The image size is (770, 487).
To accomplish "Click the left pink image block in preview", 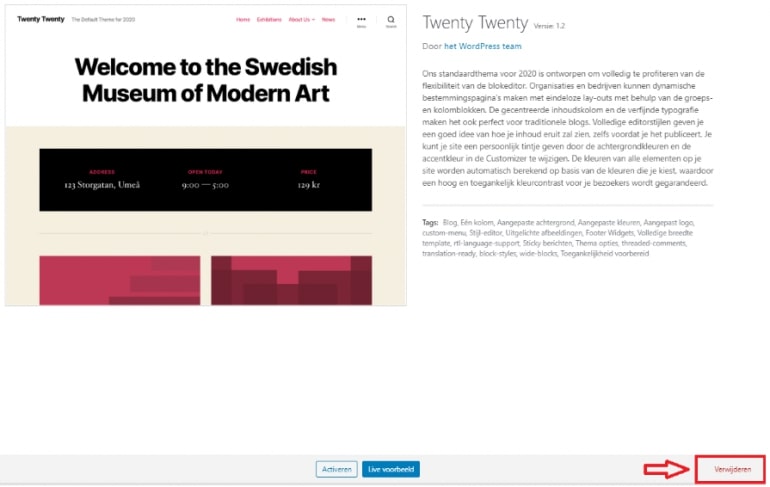I will coord(119,280).
